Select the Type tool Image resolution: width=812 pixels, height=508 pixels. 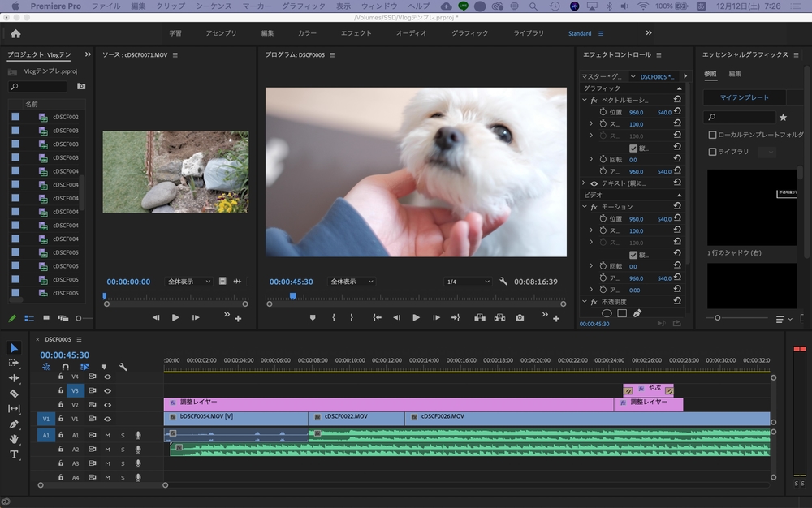tap(14, 454)
